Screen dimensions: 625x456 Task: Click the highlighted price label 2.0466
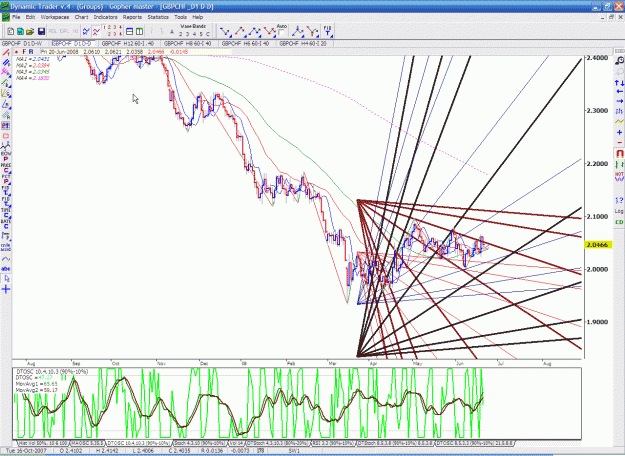tap(597, 245)
